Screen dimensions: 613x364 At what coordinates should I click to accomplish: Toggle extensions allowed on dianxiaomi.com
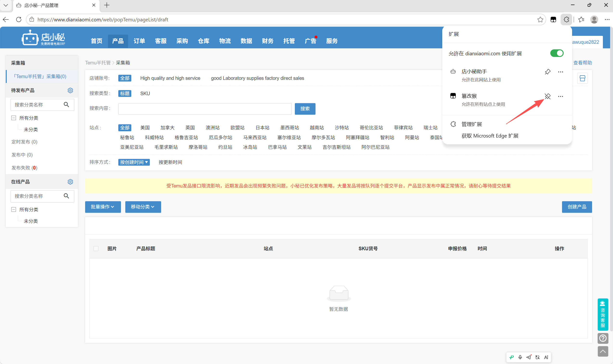click(x=556, y=53)
